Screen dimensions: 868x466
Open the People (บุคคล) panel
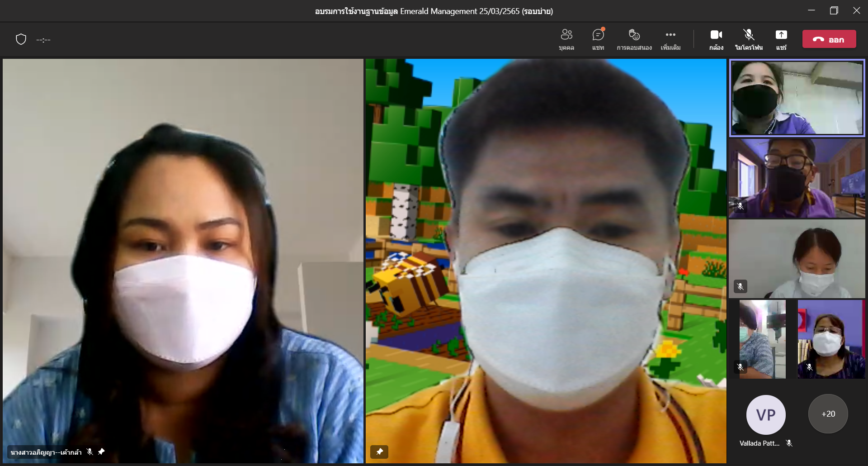(x=566, y=39)
